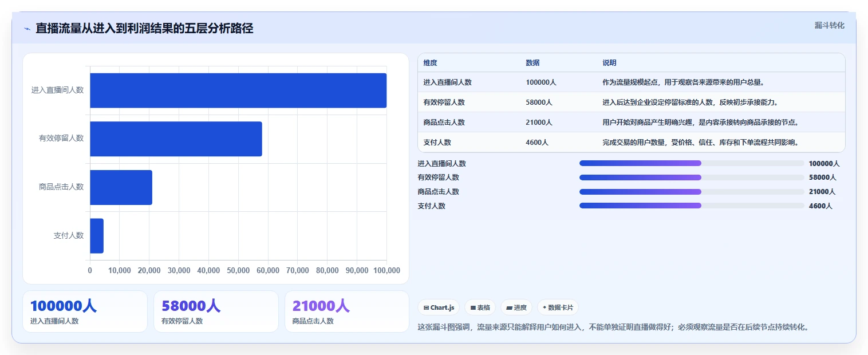Click the 有效停留人数 y-axis label
Screen dimensions: 868x355
61,139
